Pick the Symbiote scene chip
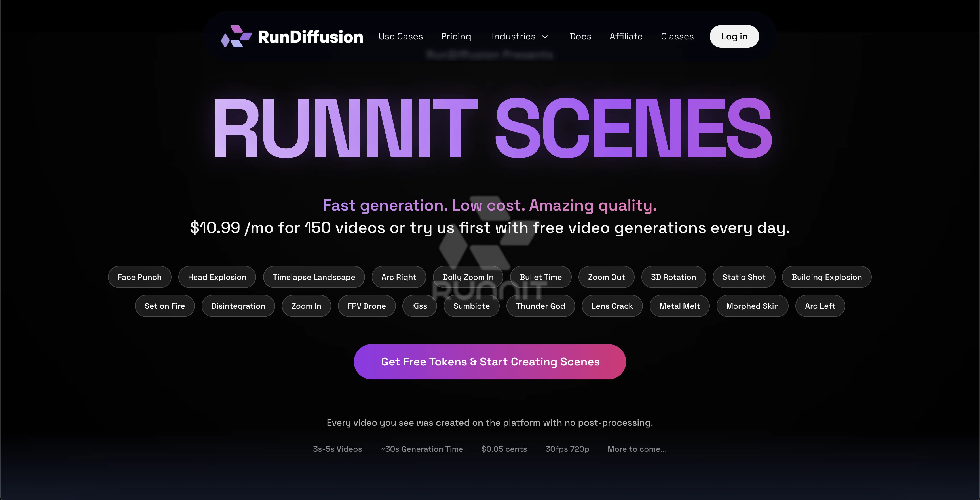Viewport: 980px width, 500px height. [x=471, y=306]
